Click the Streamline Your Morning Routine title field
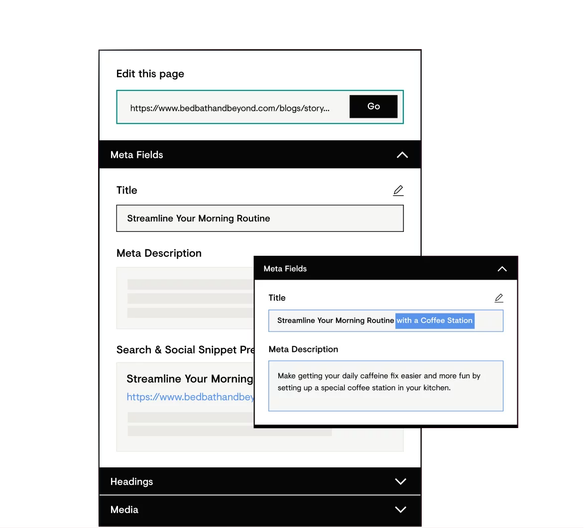 pos(260,218)
